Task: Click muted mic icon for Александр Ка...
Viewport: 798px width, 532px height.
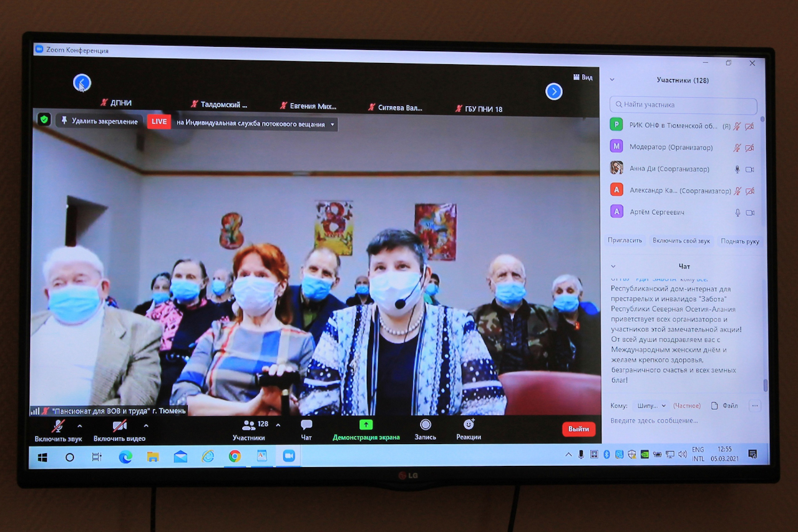Action: pos(737,191)
